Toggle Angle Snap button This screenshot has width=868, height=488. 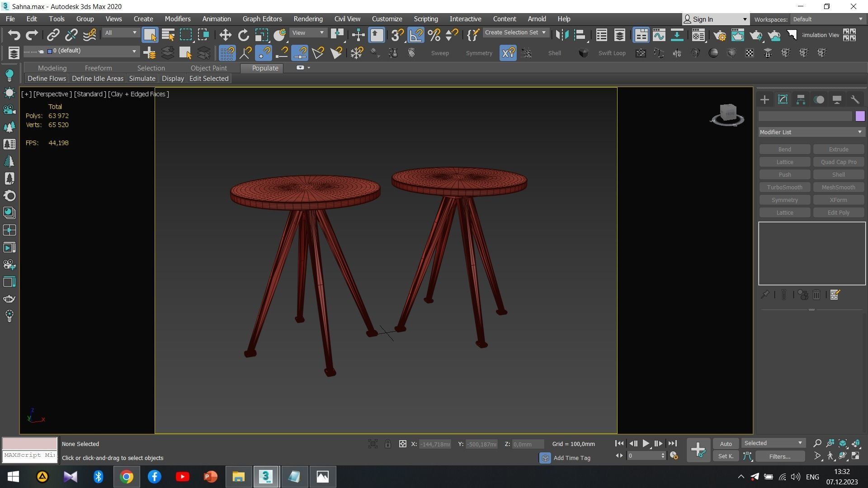tap(416, 35)
